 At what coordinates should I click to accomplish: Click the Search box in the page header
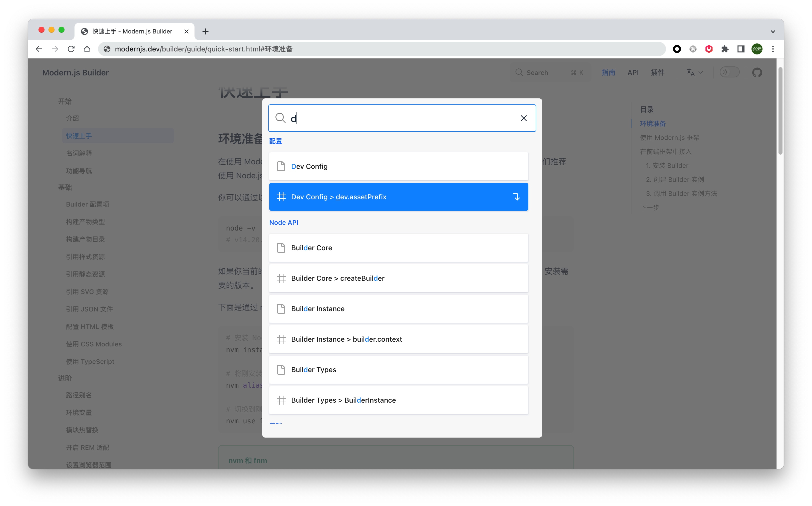550,73
